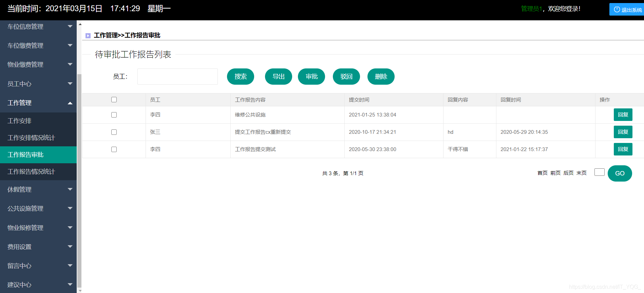Click the 删除 delete button
The height and width of the screenshot is (293, 644).
pyautogui.click(x=381, y=77)
